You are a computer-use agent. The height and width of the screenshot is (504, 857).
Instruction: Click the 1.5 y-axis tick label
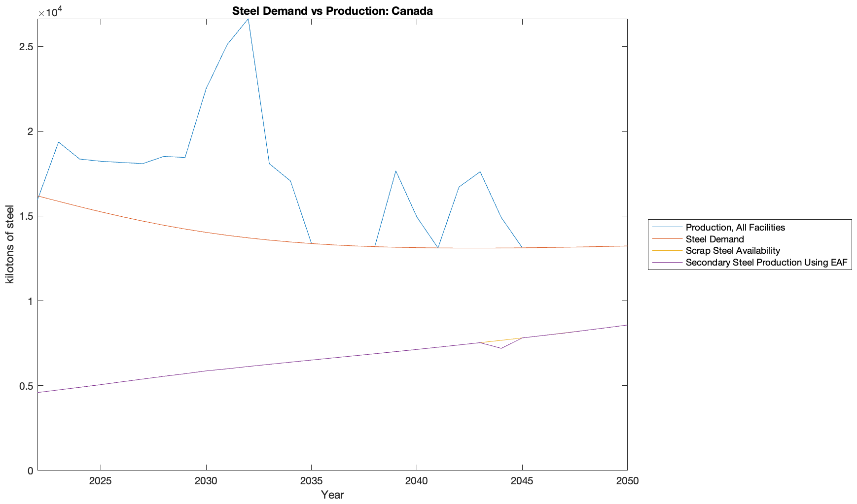[x=26, y=216]
